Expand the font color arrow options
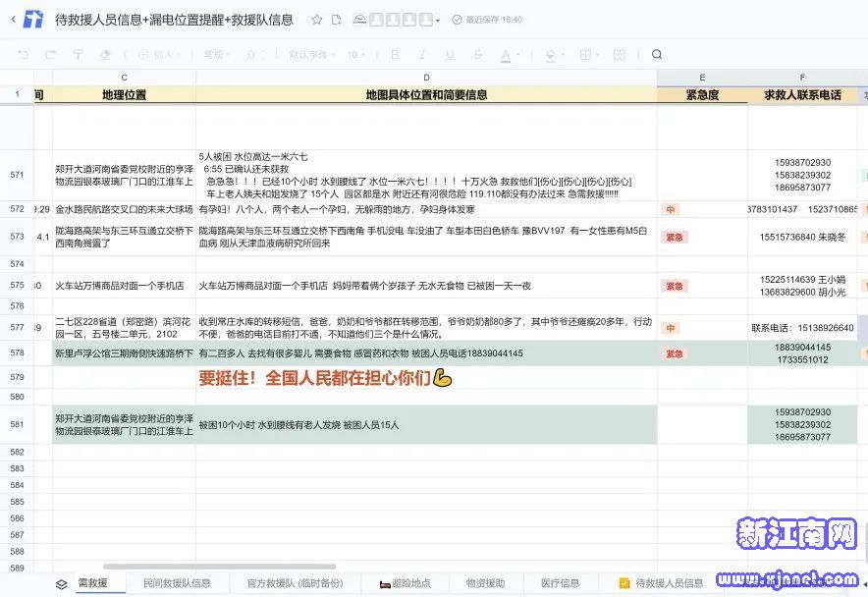868x597 pixels. pyautogui.click(x=518, y=54)
